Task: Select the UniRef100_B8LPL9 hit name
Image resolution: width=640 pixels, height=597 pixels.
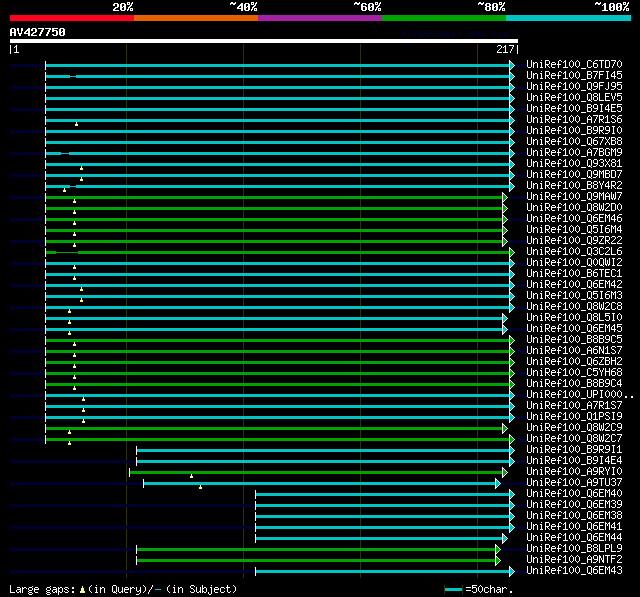Action: tap(574, 549)
